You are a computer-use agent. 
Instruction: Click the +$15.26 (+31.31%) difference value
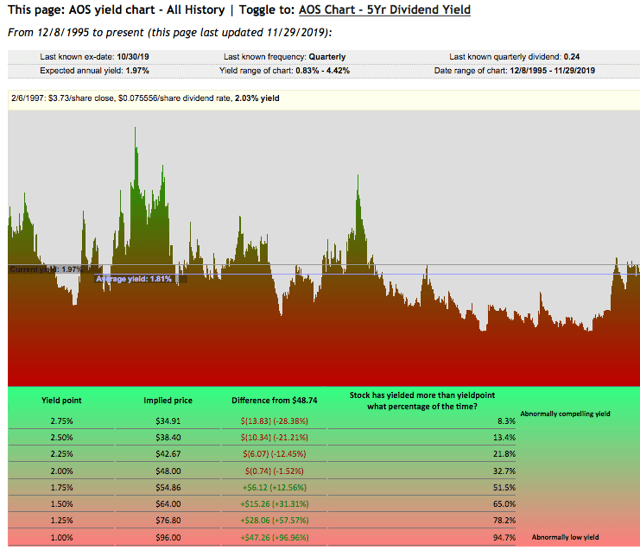274,504
